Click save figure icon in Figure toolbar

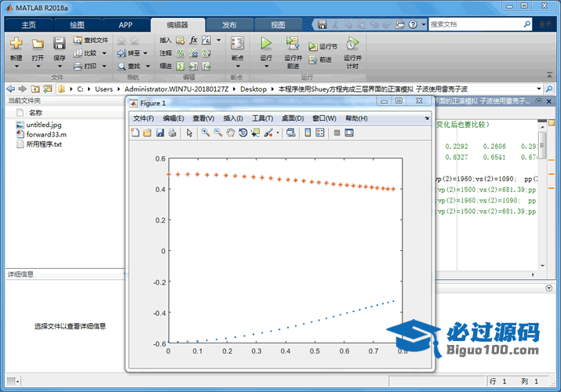click(x=160, y=133)
